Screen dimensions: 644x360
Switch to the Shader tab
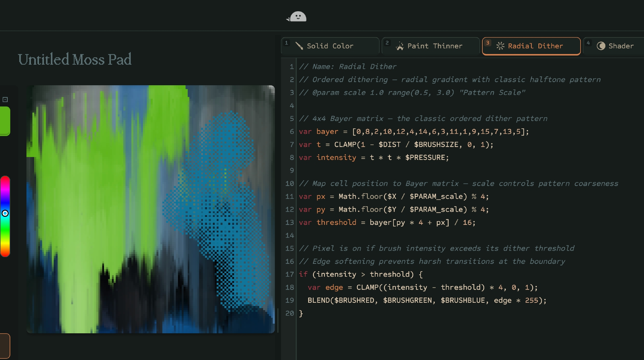[x=621, y=46]
